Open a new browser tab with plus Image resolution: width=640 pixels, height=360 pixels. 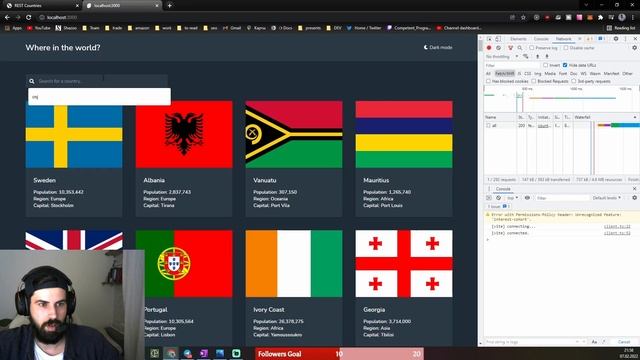click(x=169, y=6)
